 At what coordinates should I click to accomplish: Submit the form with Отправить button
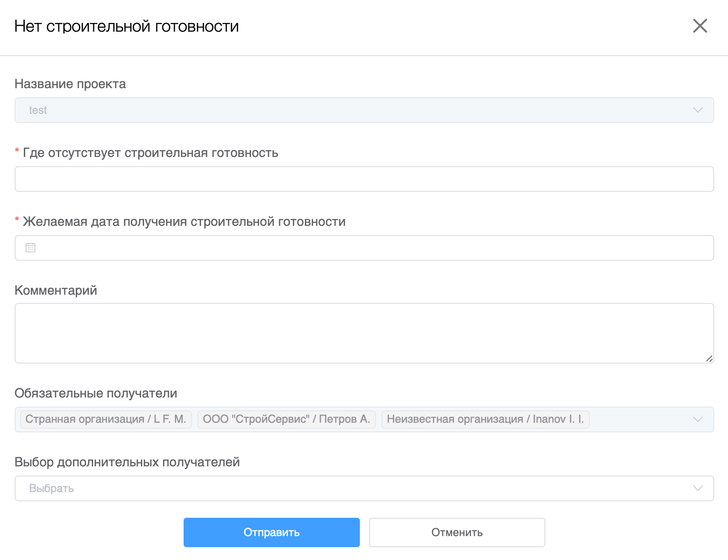pyautogui.click(x=271, y=532)
